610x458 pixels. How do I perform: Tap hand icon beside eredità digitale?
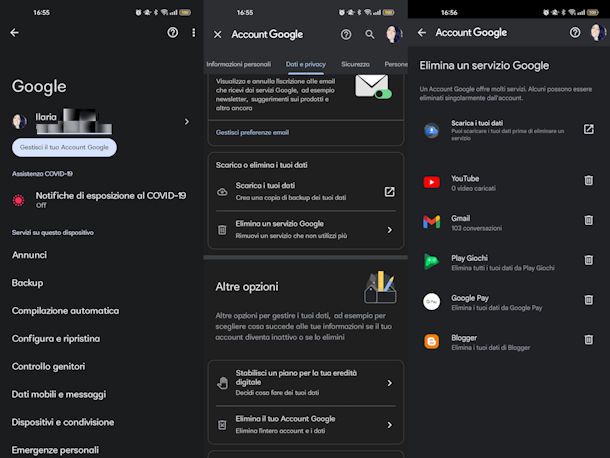pos(223,383)
